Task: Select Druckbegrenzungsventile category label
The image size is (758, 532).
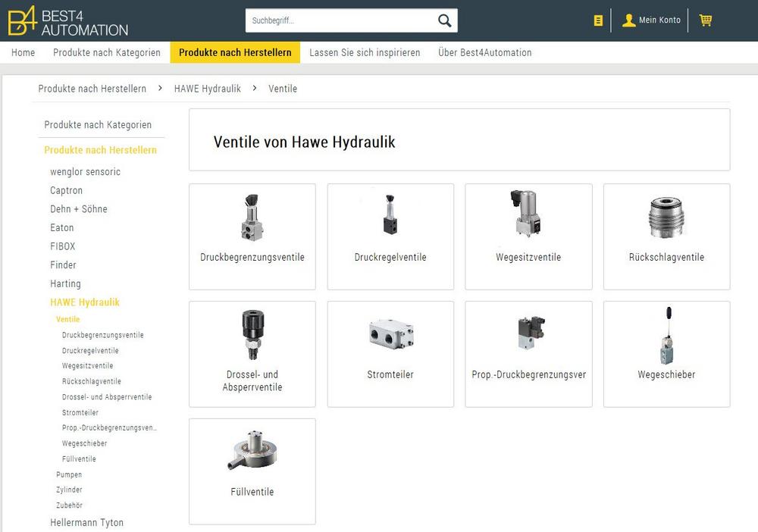Action: [x=252, y=258]
